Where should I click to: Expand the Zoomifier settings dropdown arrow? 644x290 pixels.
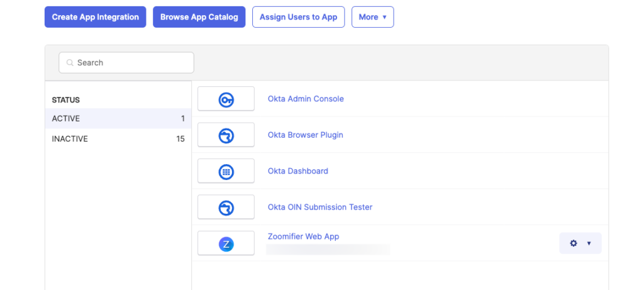tap(589, 243)
